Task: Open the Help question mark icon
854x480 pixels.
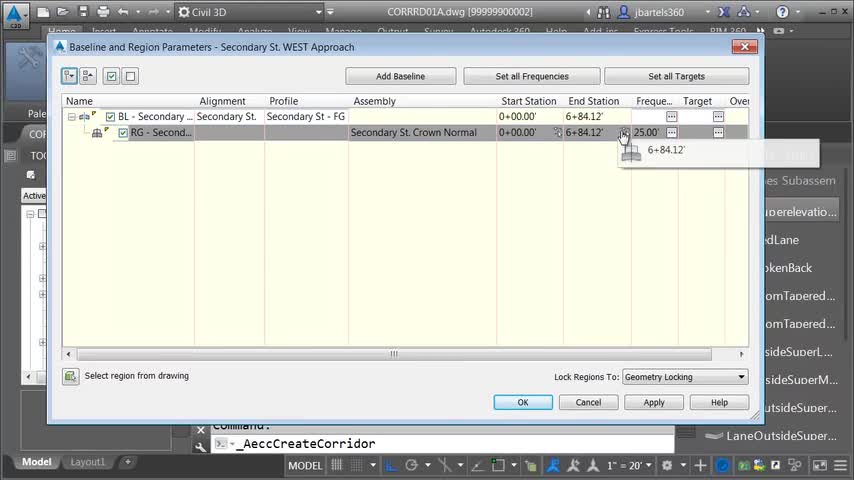Action: coord(782,11)
